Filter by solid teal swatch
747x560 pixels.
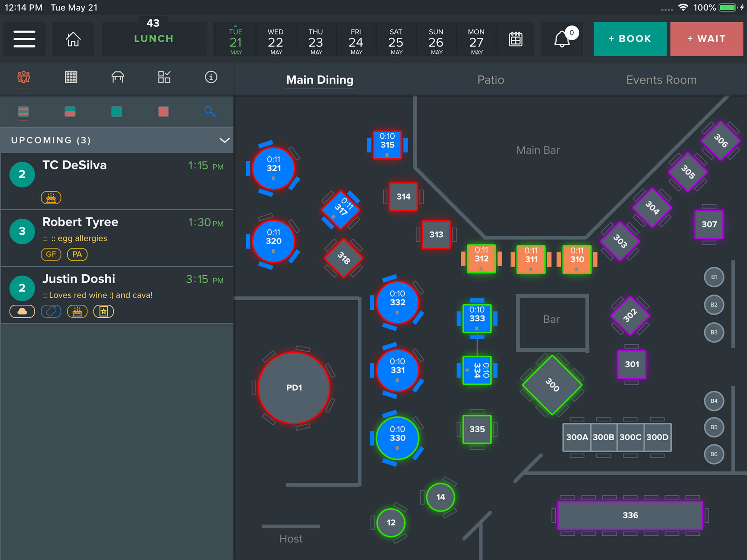click(116, 112)
